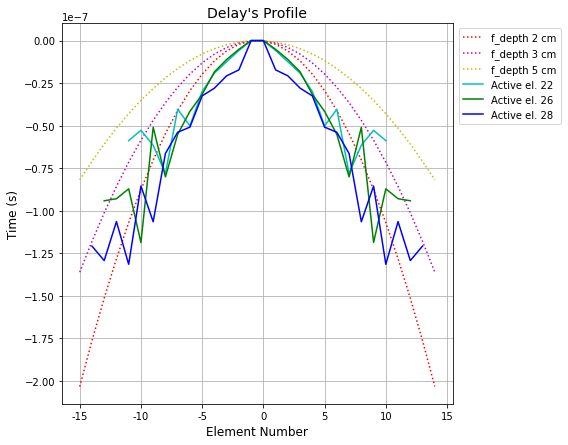568x445 pixels.
Task: Click the y-axis tick label -1.00
Action: tap(39, 212)
